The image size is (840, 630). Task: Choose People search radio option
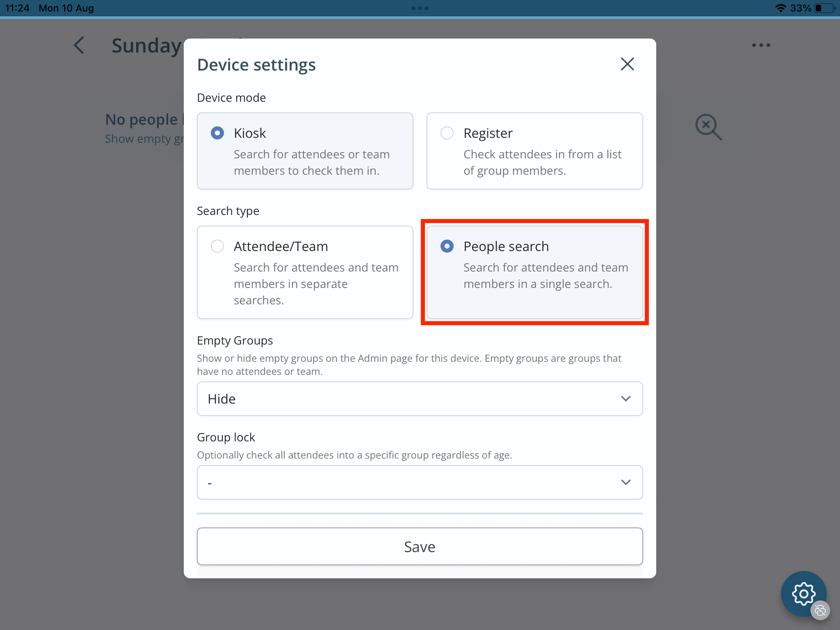tap(447, 246)
